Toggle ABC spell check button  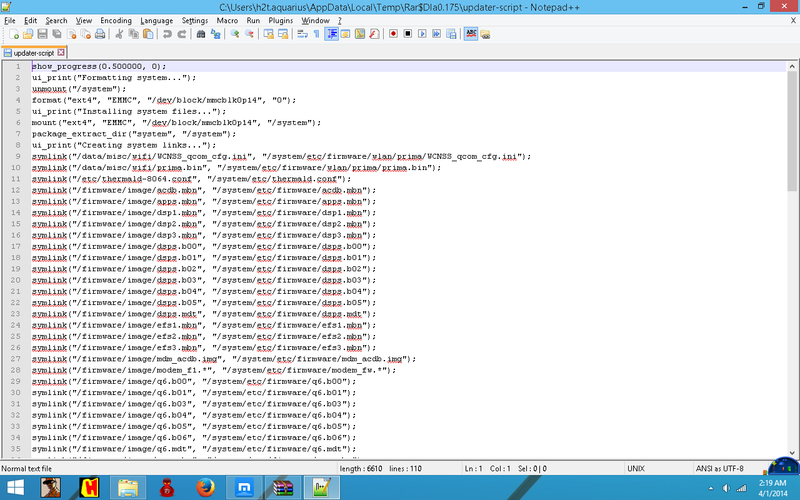click(x=471, y=34)
